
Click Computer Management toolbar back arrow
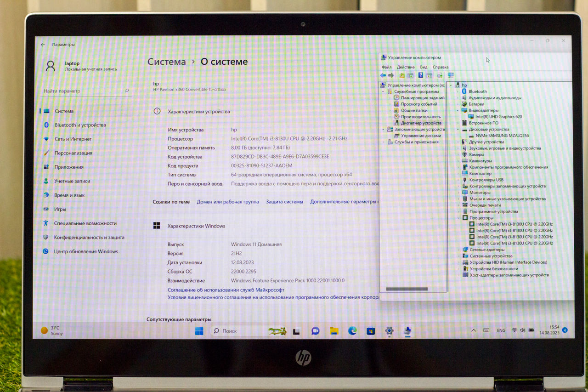tap(383, 75)
